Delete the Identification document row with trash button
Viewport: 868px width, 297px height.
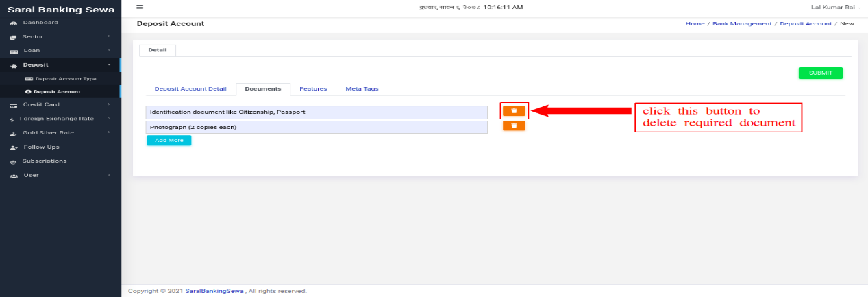point(514,111)
